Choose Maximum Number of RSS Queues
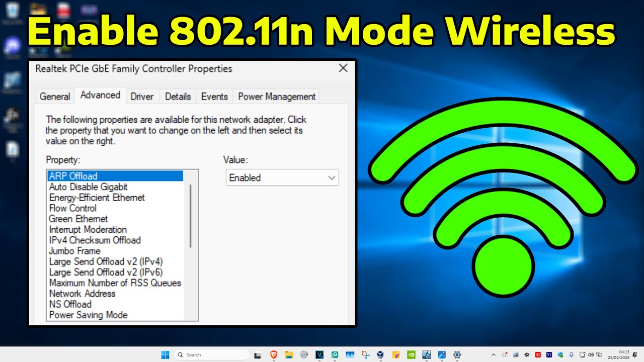Viewport: 644px width, 362px height. point(115,283)
